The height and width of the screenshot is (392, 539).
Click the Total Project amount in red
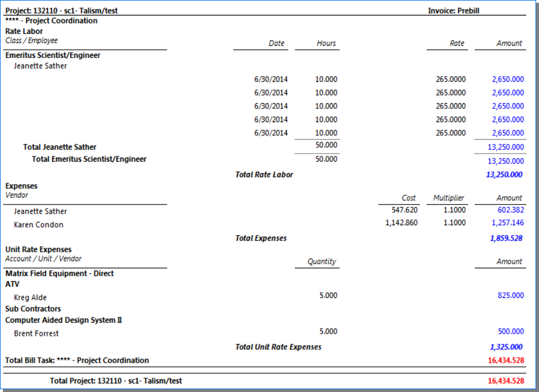(x=505, y=381)
